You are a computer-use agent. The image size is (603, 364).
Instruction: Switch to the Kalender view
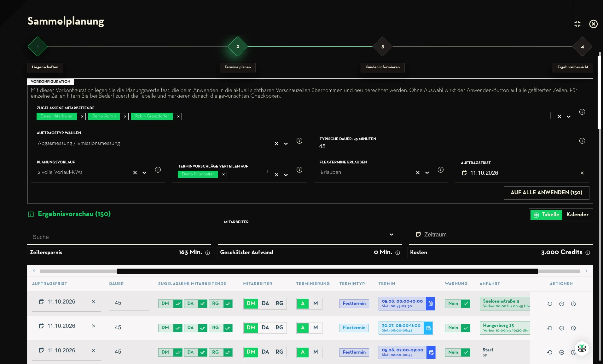click(x=577, y=214)
